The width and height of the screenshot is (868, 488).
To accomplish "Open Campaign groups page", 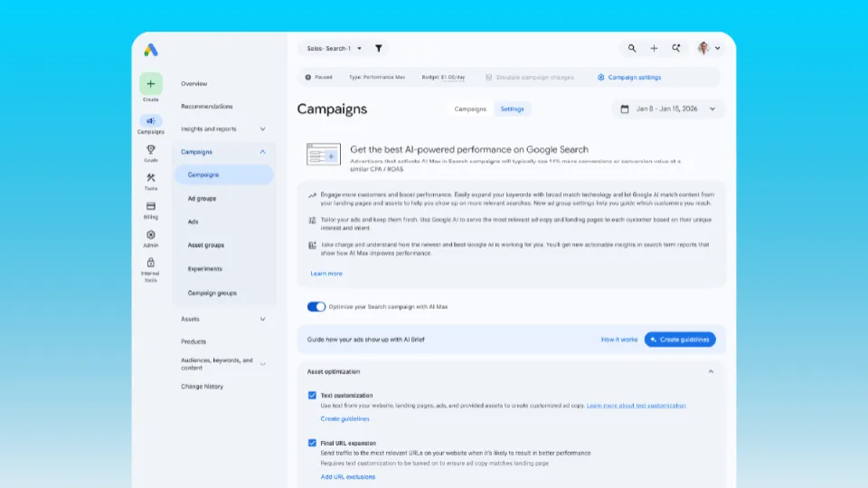I will click(x=212, y=293).
